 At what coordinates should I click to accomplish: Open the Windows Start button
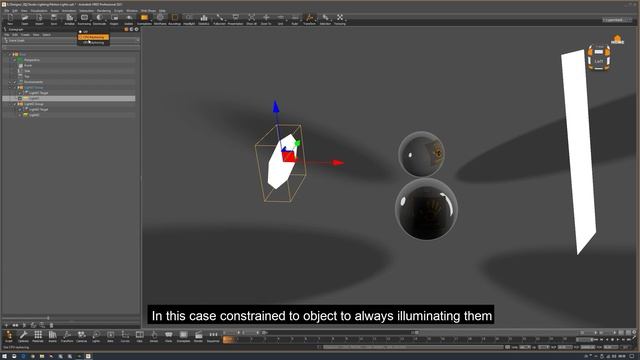point(4,356)
